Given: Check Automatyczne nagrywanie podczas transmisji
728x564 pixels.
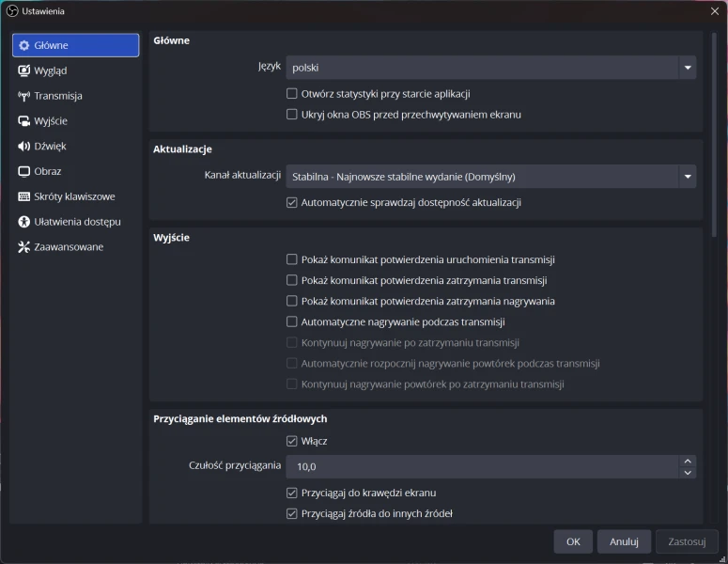Looking at the screenshot, I should [292, 322].
